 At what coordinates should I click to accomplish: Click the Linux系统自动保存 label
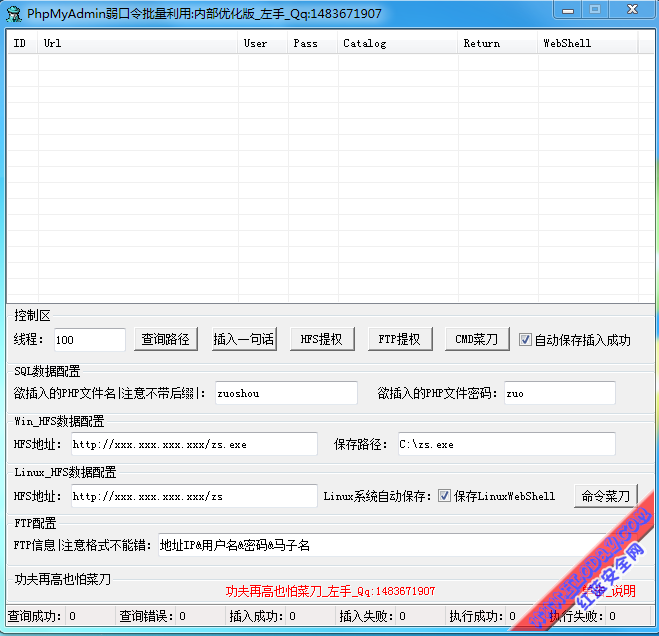point(377,496)
